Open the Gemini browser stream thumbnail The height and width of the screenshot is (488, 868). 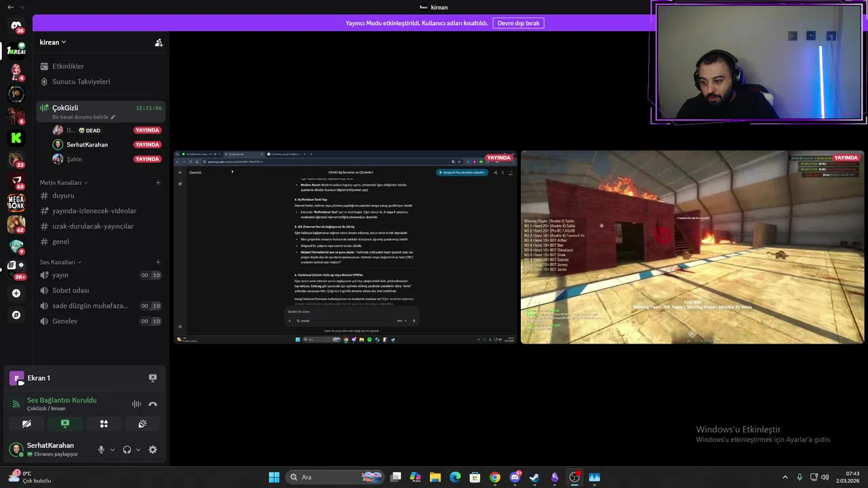coord(346,247)
